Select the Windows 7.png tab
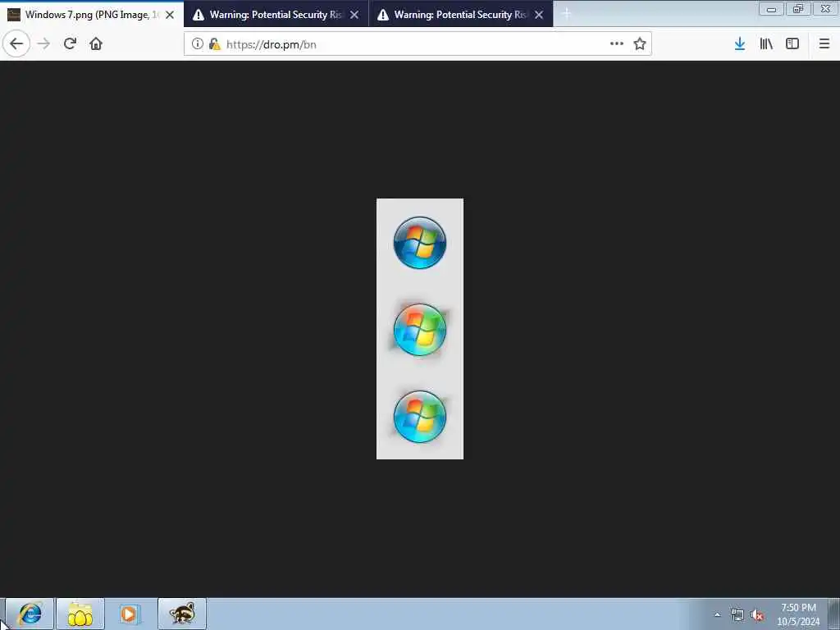Image resolution: width=840 pixels, height=630 pixels. click(x=92, y=15)
